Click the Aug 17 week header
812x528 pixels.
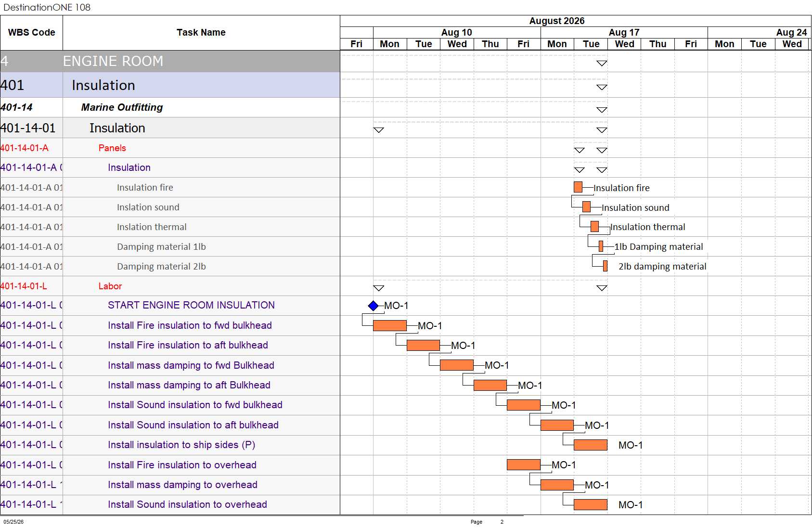point(624,32)
